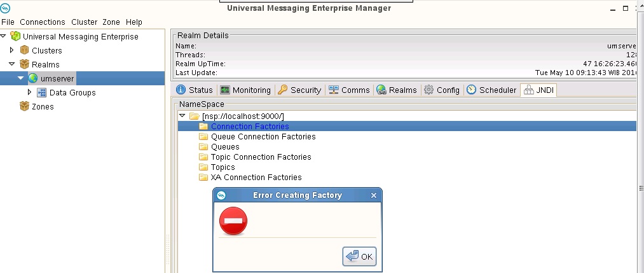
Task: Switch to the Config tab
Action: point(442,90)
